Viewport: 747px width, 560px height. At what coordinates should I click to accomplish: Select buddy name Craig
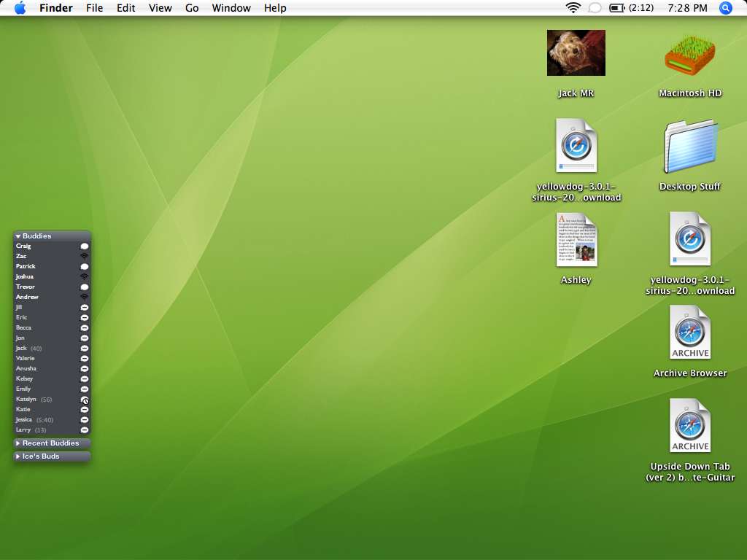pyautogui.click(x=23, y=246)
